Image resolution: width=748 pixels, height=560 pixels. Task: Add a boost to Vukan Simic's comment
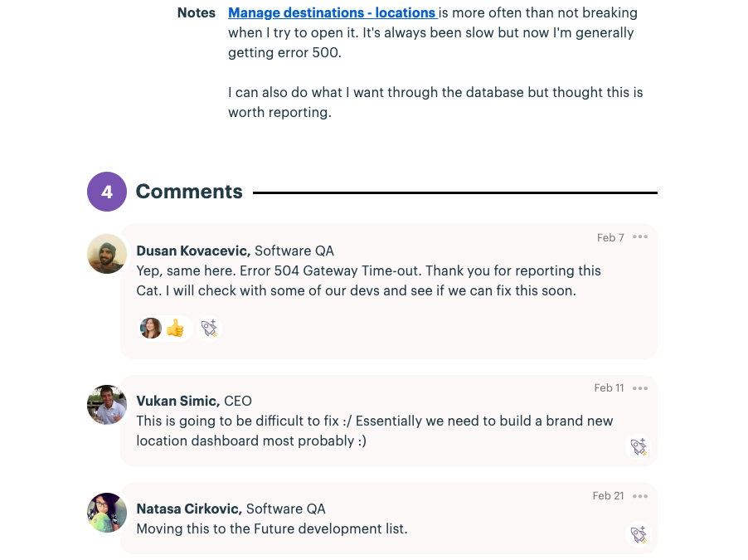point(639,447)
